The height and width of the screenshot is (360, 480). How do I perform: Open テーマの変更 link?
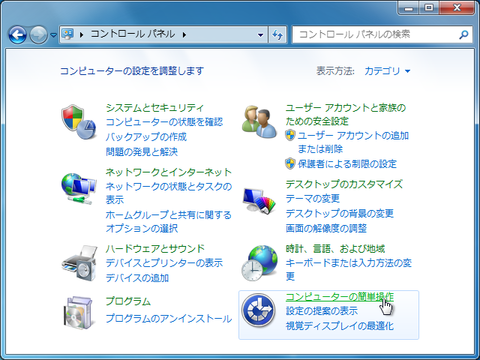pyautogui.click(x=313, y=199)
